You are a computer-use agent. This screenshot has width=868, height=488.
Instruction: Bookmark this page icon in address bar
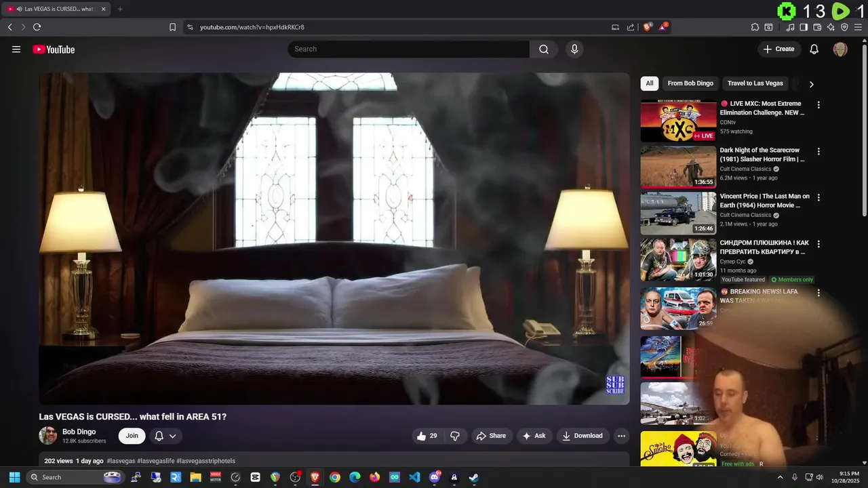pos(172,27)
